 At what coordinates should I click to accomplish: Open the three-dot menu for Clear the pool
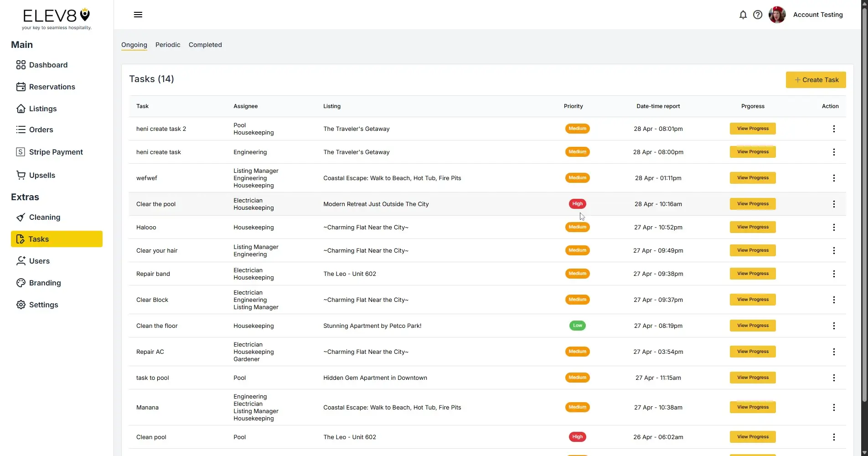(x=834, y=204)
